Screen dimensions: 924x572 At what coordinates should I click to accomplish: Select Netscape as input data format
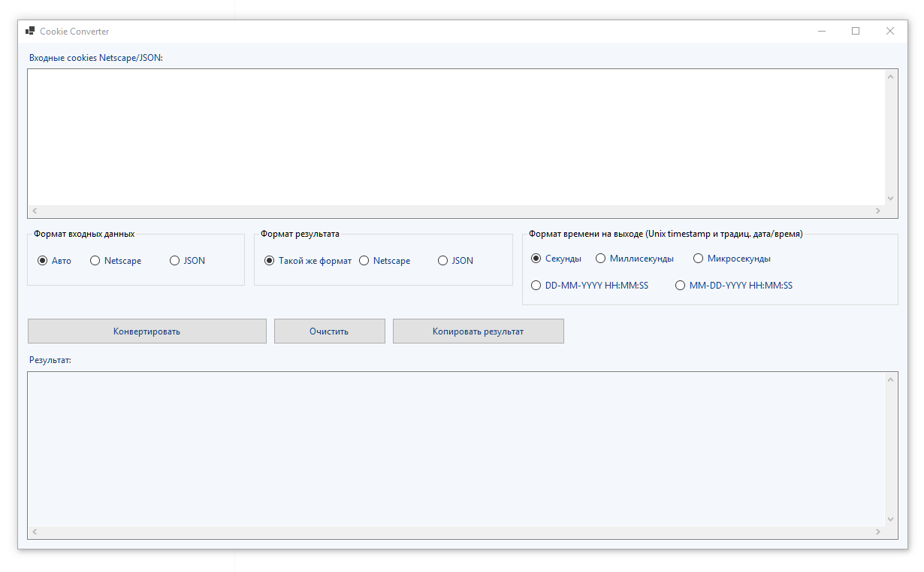(x=116, y=261)
